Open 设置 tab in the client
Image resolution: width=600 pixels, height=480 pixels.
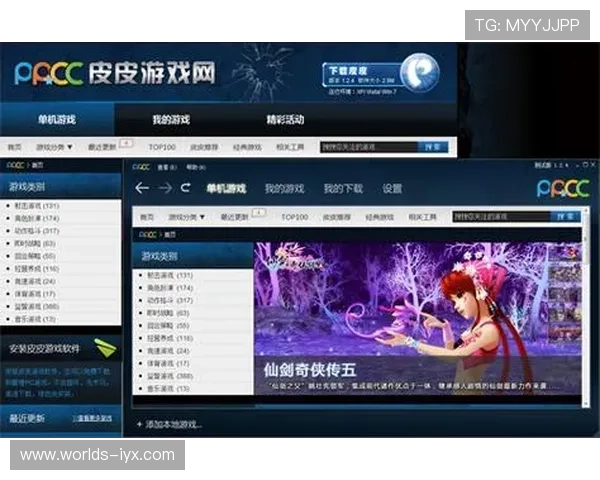click(x=392, y=188)
